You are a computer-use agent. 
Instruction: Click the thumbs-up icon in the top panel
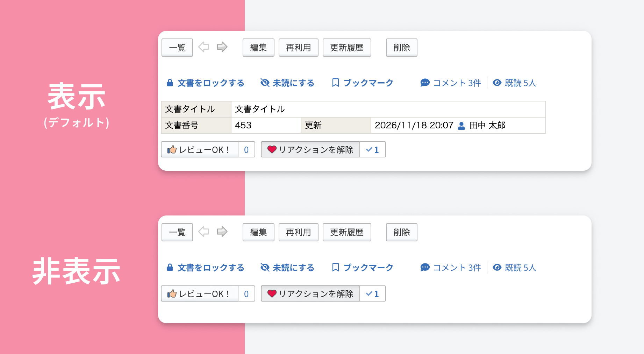point(172,150)
